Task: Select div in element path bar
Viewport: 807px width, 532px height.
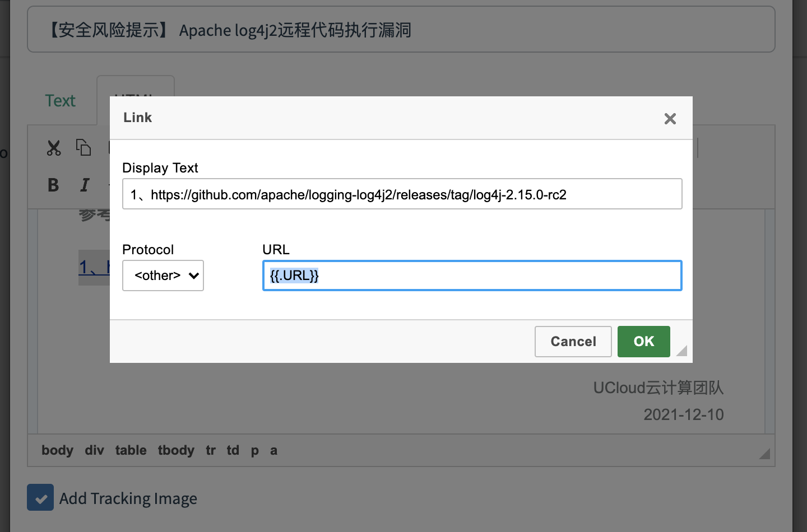Action: coord(95,450)
